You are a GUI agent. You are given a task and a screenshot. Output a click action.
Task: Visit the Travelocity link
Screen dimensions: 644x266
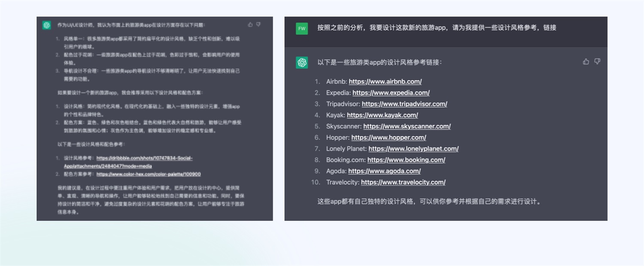pos(403,182)
